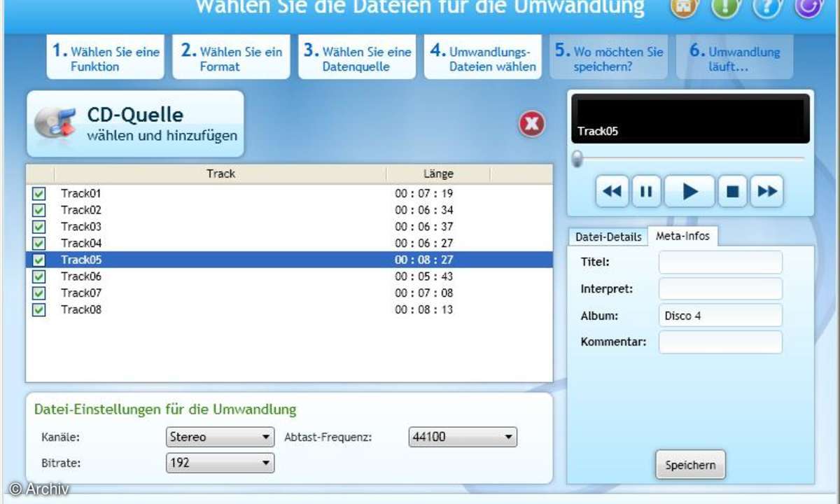This screenshot has width=840, height=504.
Task: Deselect the Track08 checkbox
Action: 39,309
